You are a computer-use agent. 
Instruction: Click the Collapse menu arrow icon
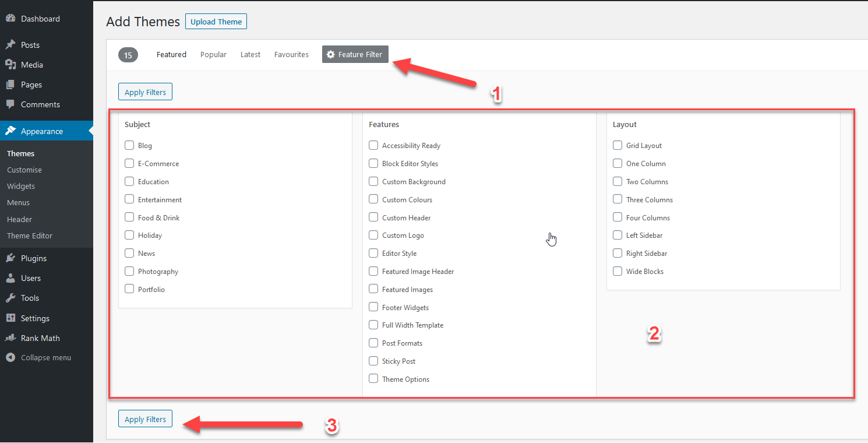10,357
